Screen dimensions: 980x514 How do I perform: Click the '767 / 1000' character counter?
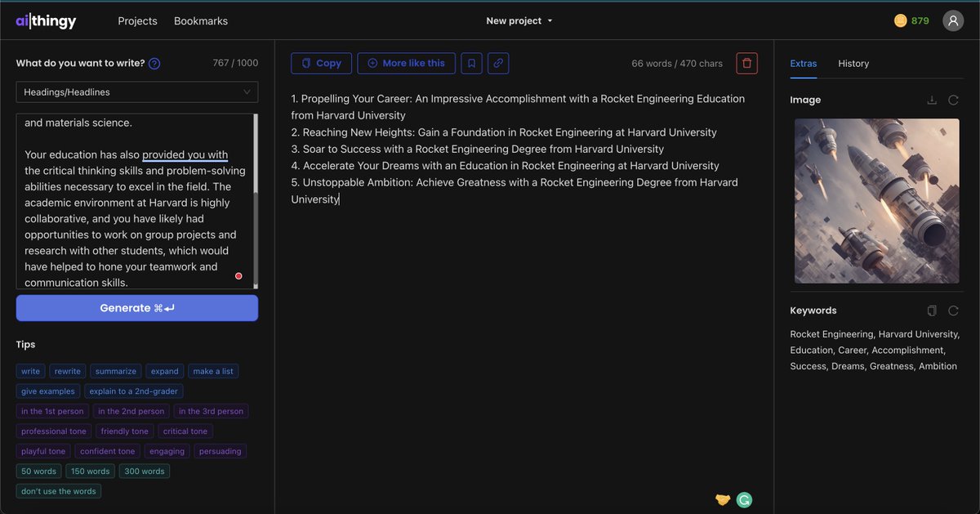coord(235,64)
